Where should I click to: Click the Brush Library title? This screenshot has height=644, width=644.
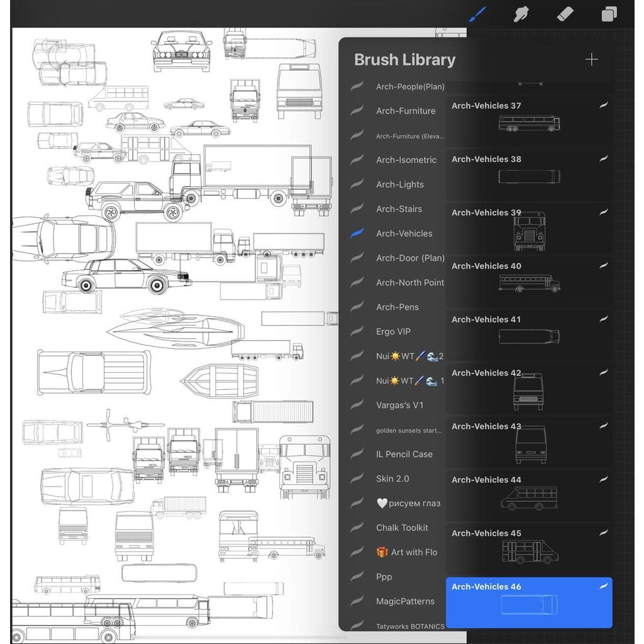tap(404, 60)
